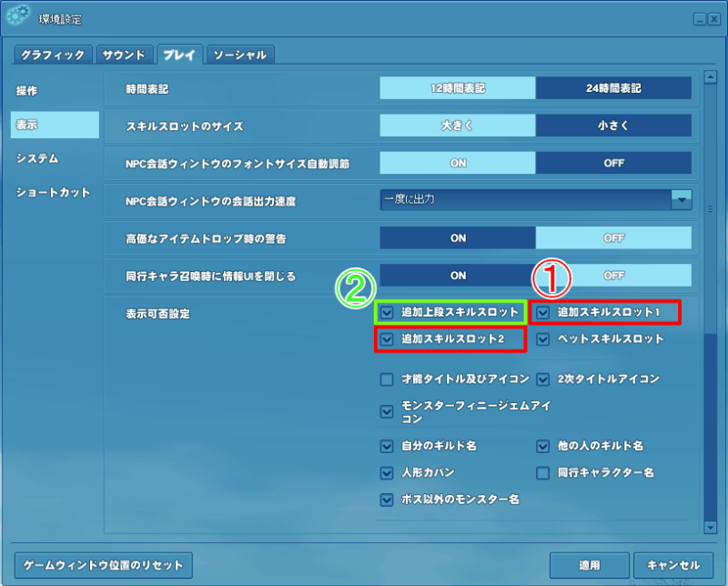
Task: Open the NPC会話出力速度 dropdown arrow
Action: pos(681,199)
